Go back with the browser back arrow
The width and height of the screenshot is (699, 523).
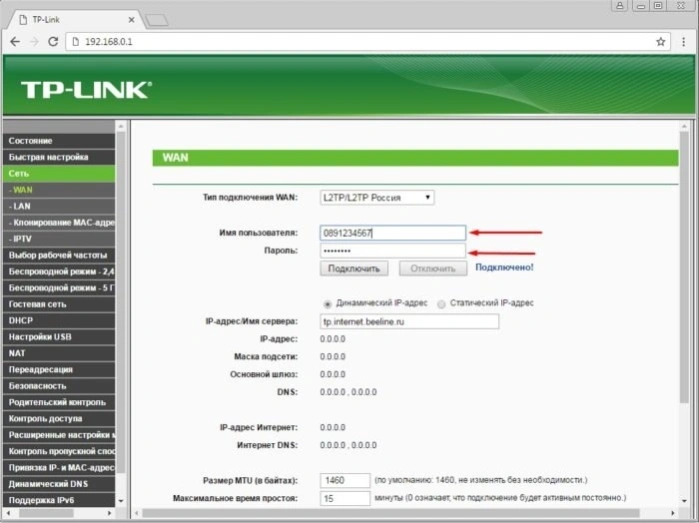coord(15,42)
